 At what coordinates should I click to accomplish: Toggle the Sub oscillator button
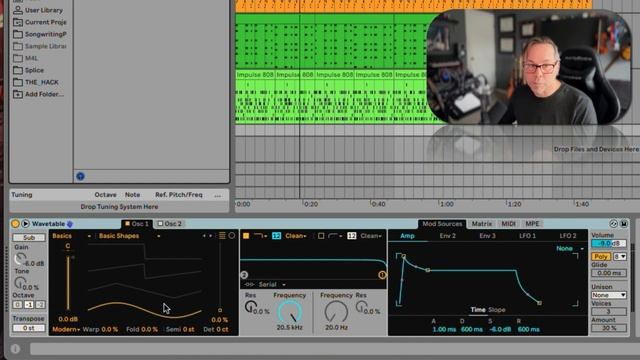click(x=29, y=237)
